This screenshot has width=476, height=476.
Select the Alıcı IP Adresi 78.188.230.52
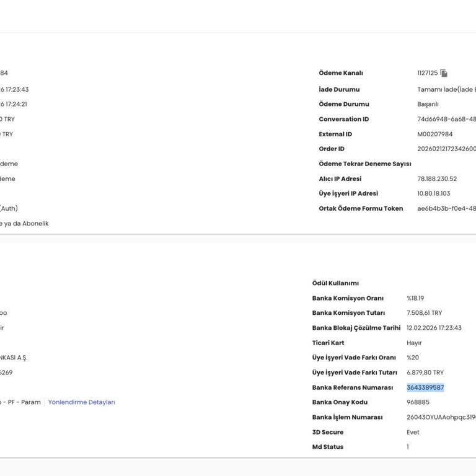pos(437,178)
